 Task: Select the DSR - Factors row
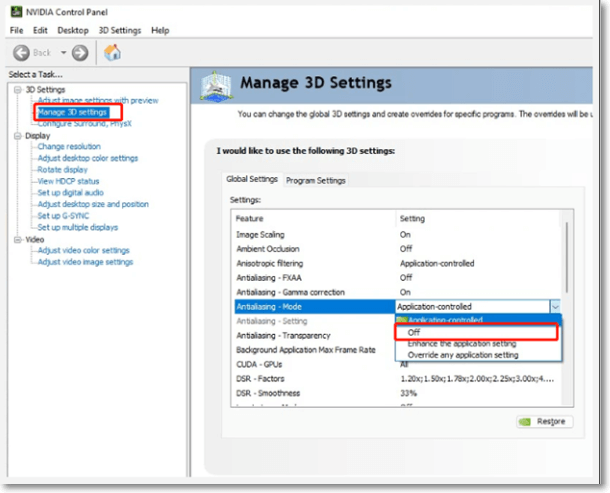pos(397,379)
